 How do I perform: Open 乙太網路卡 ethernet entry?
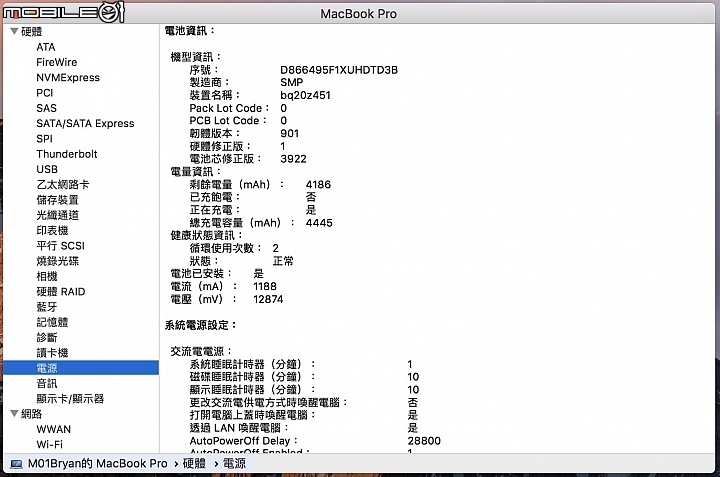[x=62, y=185]
